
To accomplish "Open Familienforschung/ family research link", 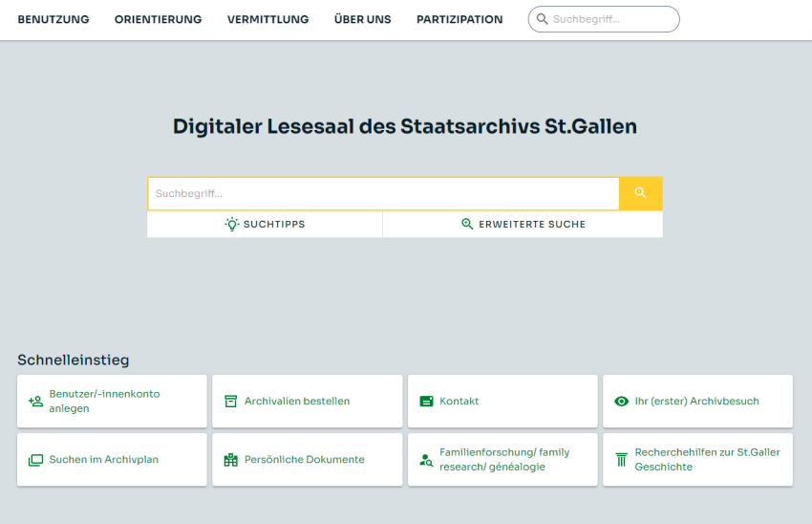I will (502, 460).
